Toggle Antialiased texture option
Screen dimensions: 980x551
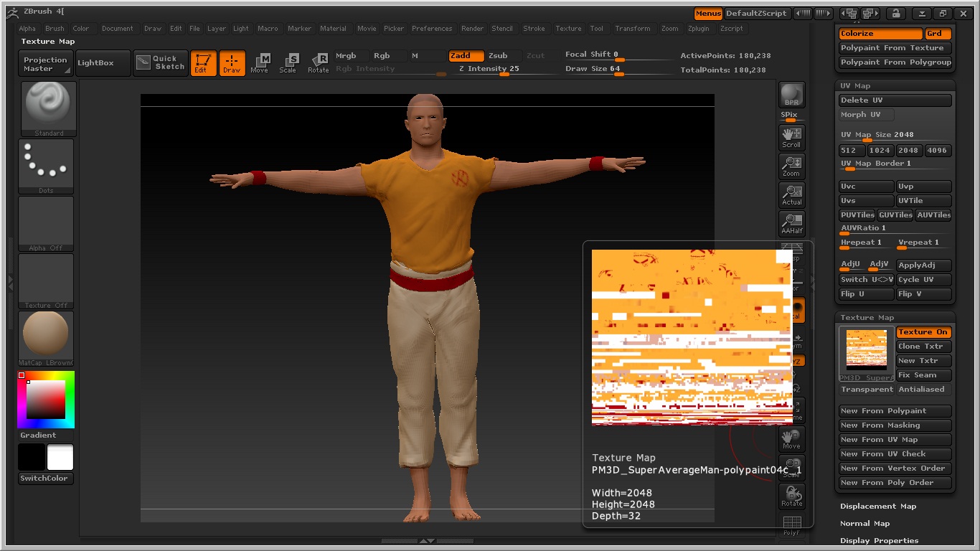point(924,389)
